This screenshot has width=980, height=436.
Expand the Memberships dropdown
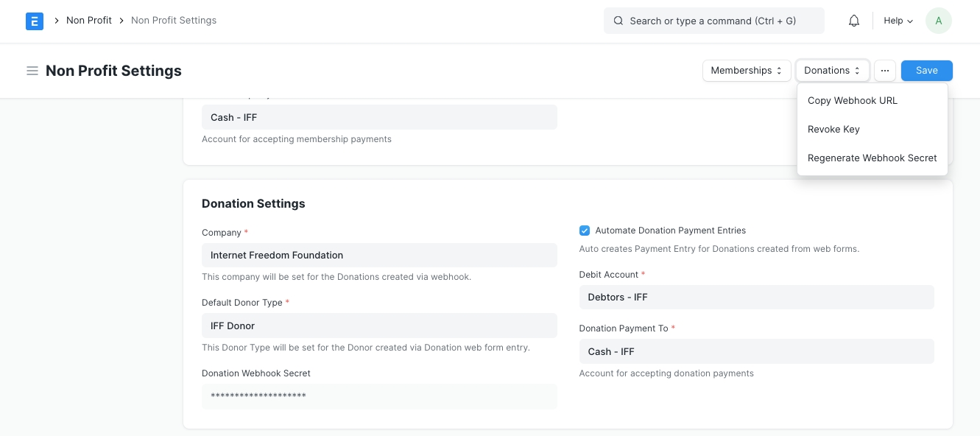[747, 71]
